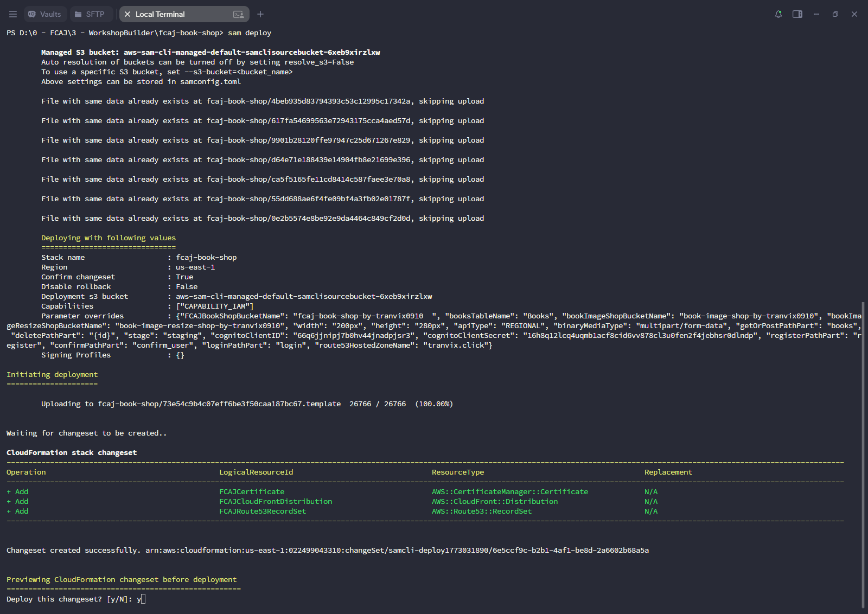The image size is (868, 614).
Task: Click 'AWS::Route53::RecordSet' resource type
Action: (482, 511)
